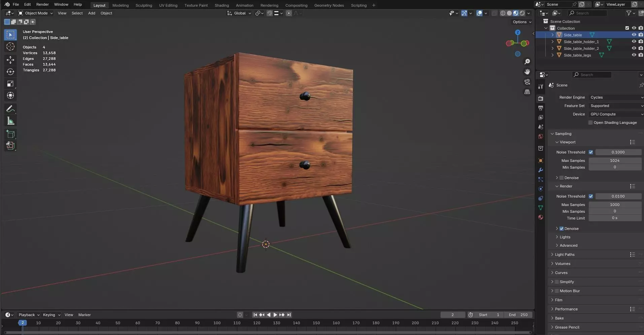This screenshot has height=335, width=644.
Task: Toggle viewport Noise Threshold checkbox
Action: (591, 152)
